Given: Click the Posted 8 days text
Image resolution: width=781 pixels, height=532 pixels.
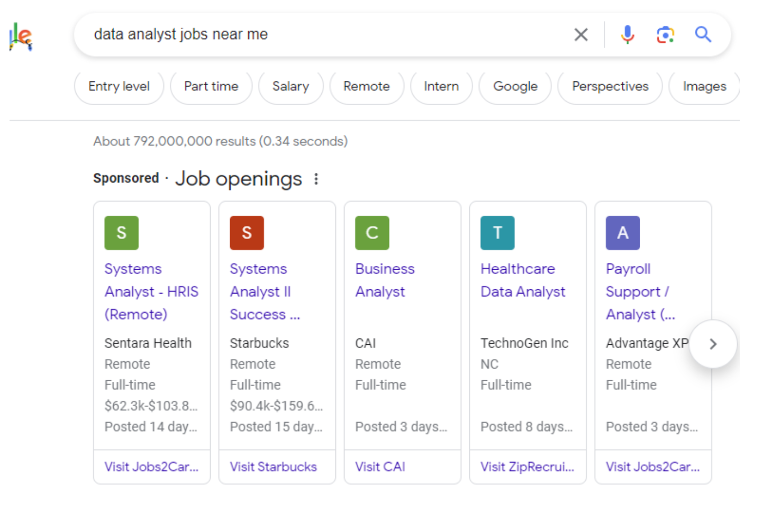Looking at the screenshot, I should coord(526,427).
